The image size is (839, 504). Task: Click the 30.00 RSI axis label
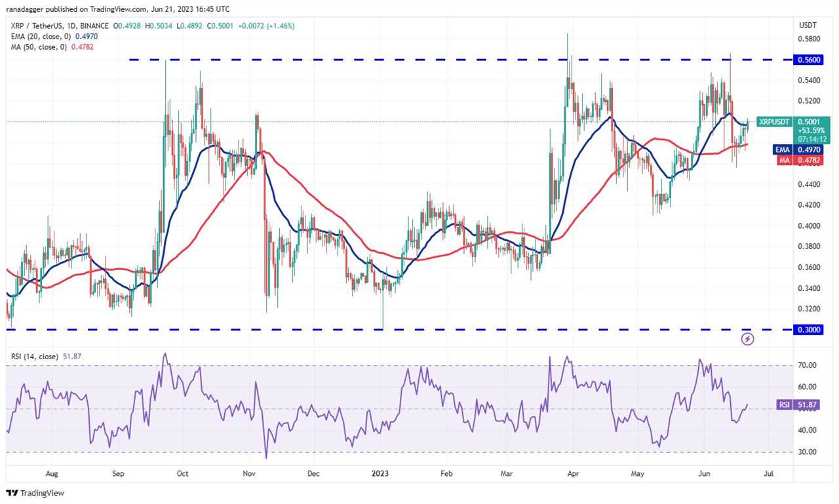click(x=807, y=452)
